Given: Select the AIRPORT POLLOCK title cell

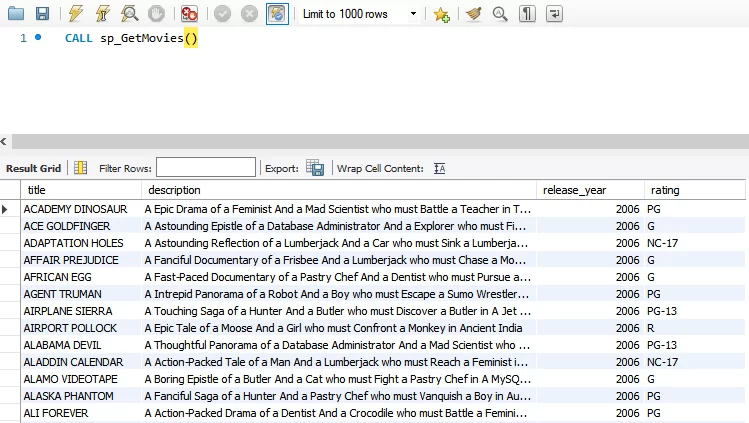Looking at the screenshot, I should pyautogui.click(x=80, y=328).
